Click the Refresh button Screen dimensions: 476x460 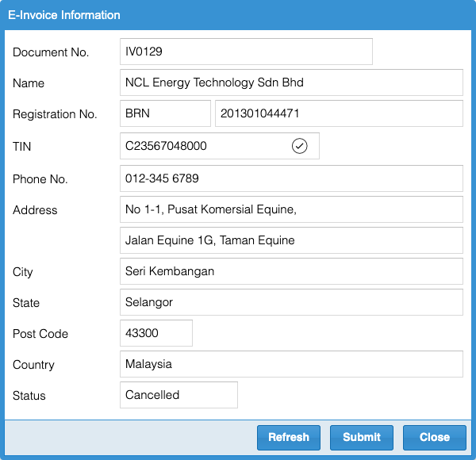(289, 438)
